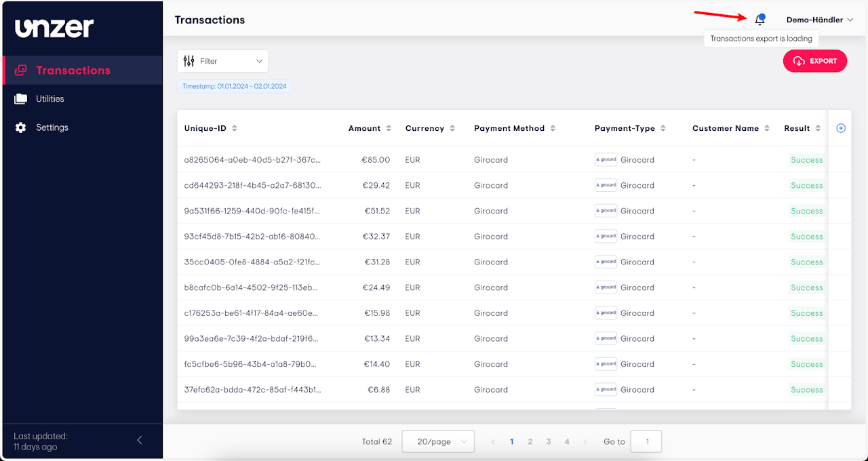This screenshot has height=461, width=868.
Task: Go to page 2 of results
Action: (530, 442)
